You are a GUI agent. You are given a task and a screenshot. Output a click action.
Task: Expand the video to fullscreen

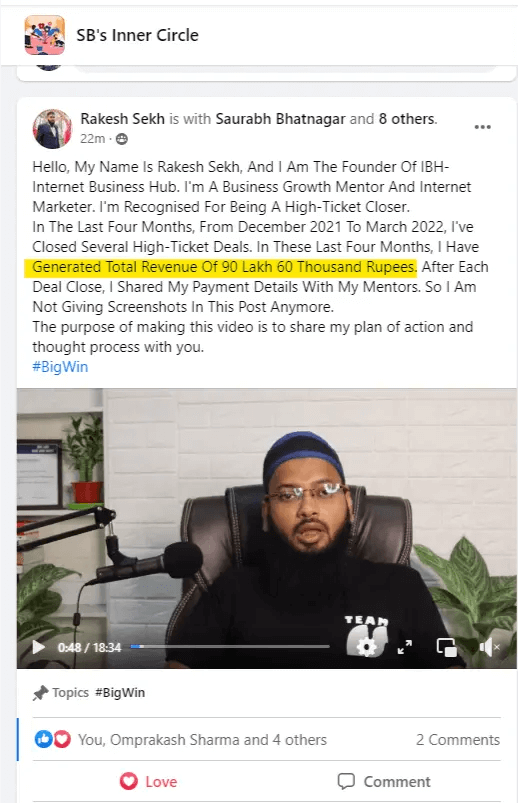coord(405,647)
